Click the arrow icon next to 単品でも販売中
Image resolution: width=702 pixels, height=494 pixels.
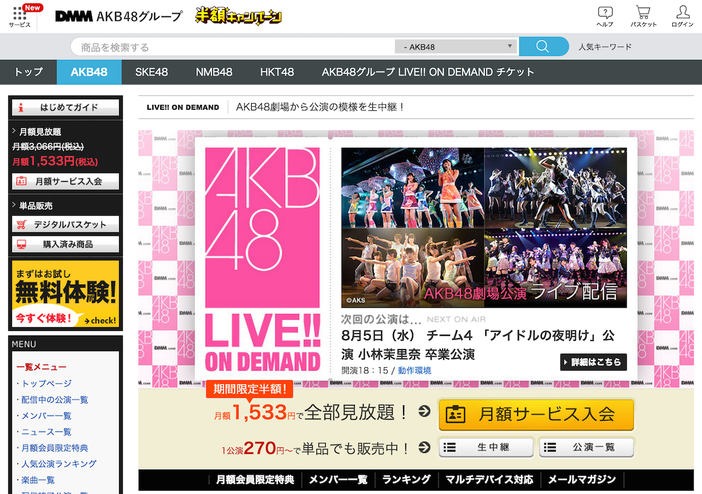pos(424,447)
